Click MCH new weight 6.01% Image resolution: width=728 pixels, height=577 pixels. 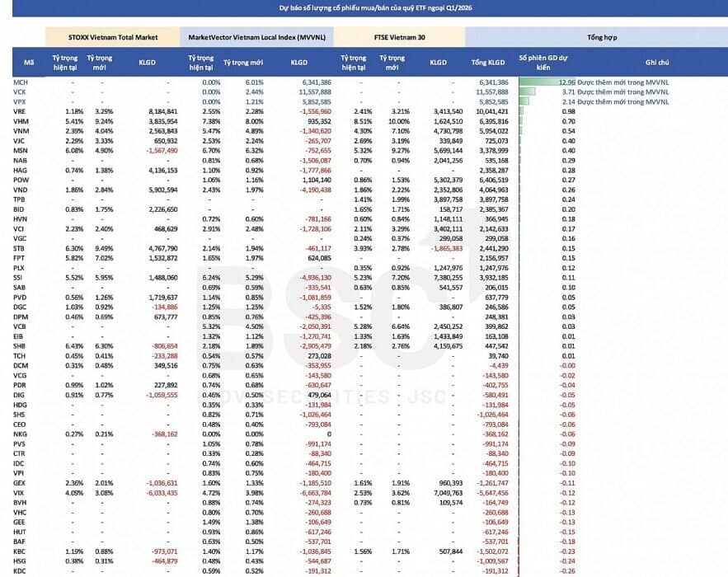click(255, 82)
